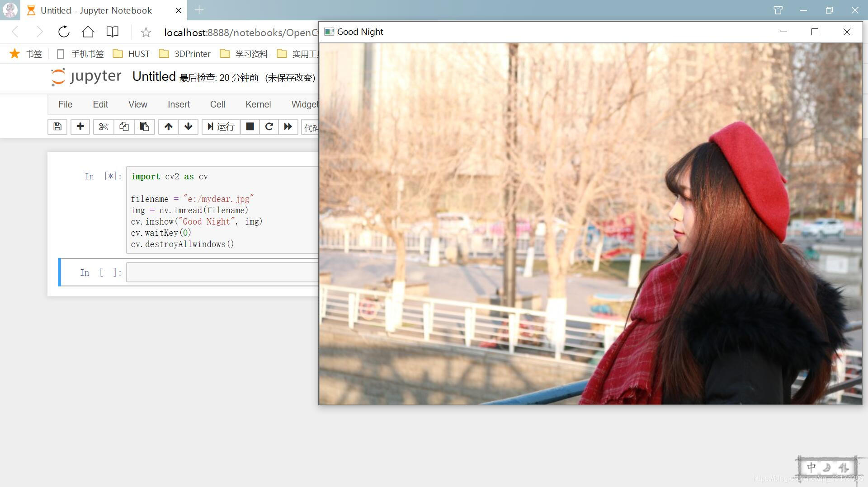Reload the page with the browser refresh icon
Viewport: 868px width, 487px height.
[x=63, y=32]
